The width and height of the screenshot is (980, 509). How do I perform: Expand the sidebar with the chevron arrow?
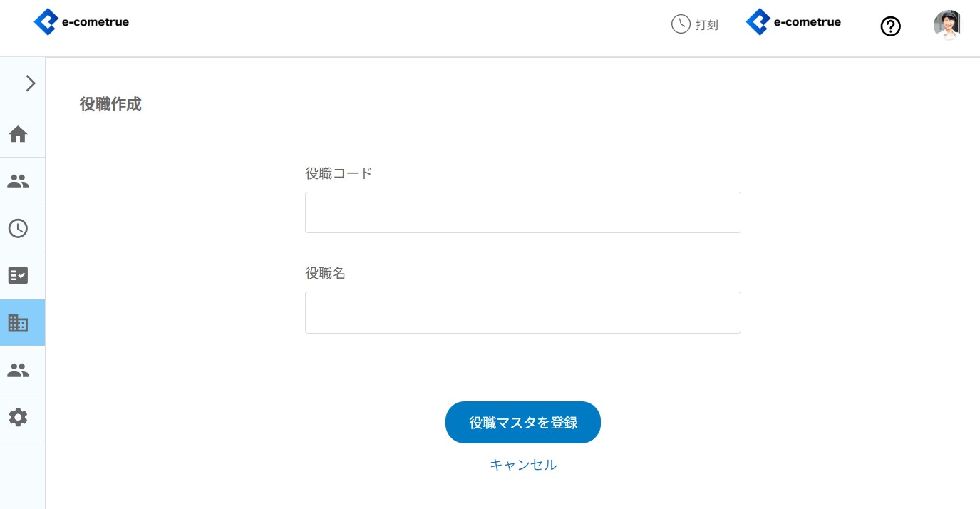pos(30,83)
